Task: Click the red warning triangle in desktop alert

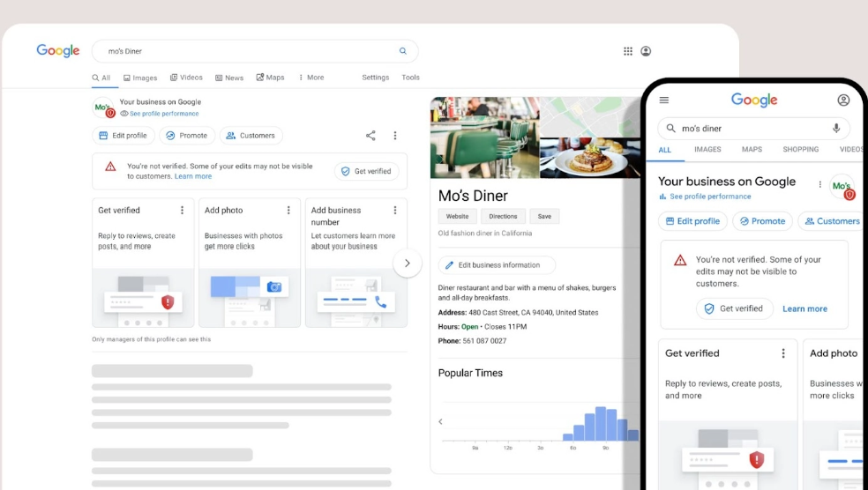Action: pyautogui.click(x=111, y=167)
